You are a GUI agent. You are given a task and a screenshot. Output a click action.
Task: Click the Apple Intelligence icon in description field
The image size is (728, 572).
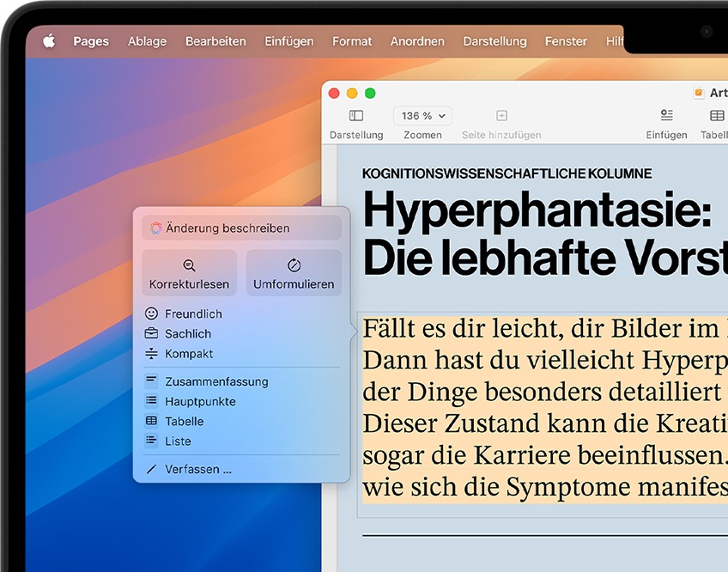[156, 228]
